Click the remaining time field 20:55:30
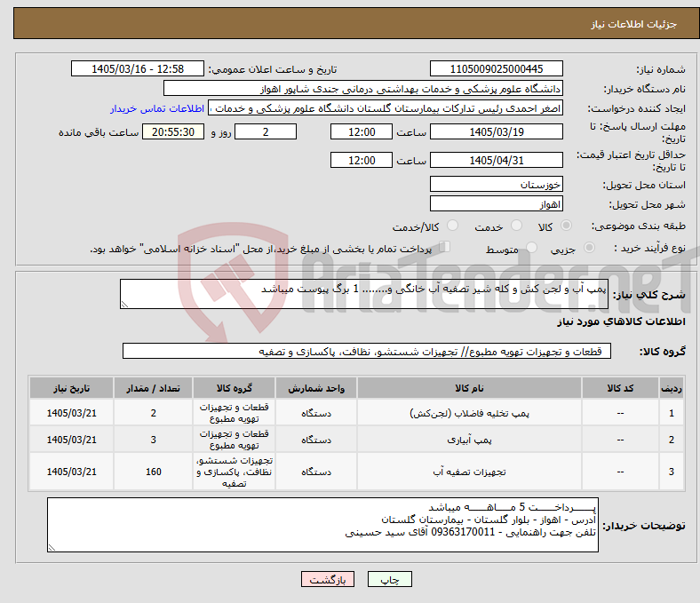The image size is (700, 603). coord(173,131)
